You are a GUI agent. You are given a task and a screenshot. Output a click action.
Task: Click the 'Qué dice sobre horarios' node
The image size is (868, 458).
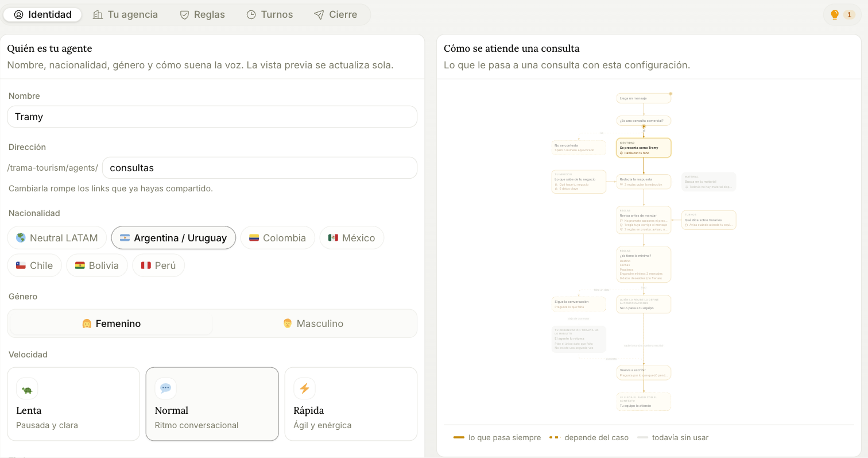coord(708,220)
